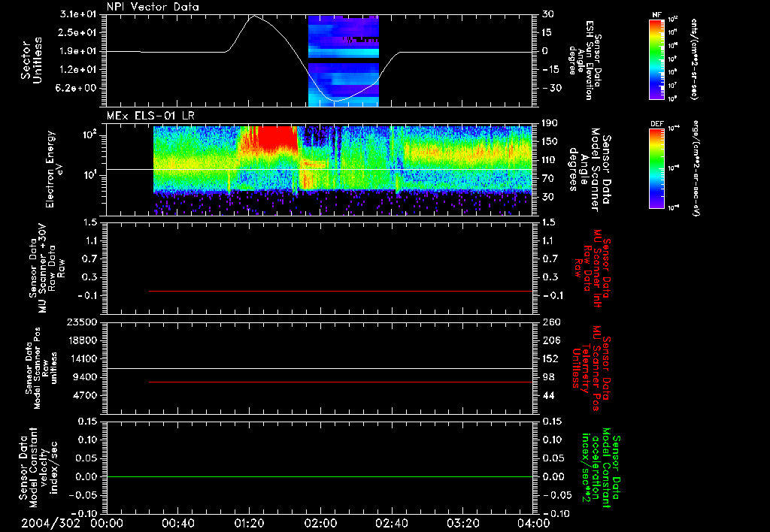Click the "9400" scanner position tick
This screenshot has height=532, width=770.
86,377
